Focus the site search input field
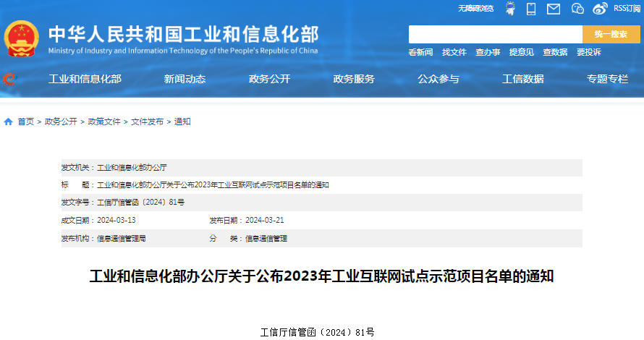The image size is (644, 340). (x=496, y=34)
